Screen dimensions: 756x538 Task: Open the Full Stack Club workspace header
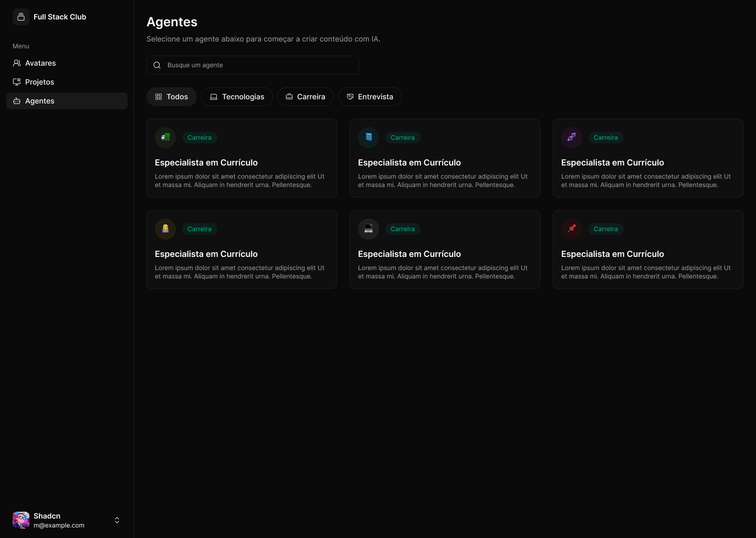60,17
